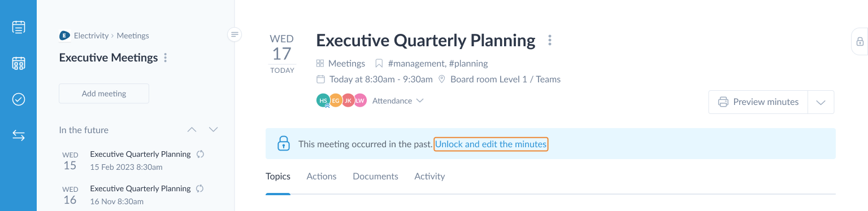Screen dimensions: 868x211
Task: Open Preview minutes dropdown arrow
Action: tap(821, 102)
